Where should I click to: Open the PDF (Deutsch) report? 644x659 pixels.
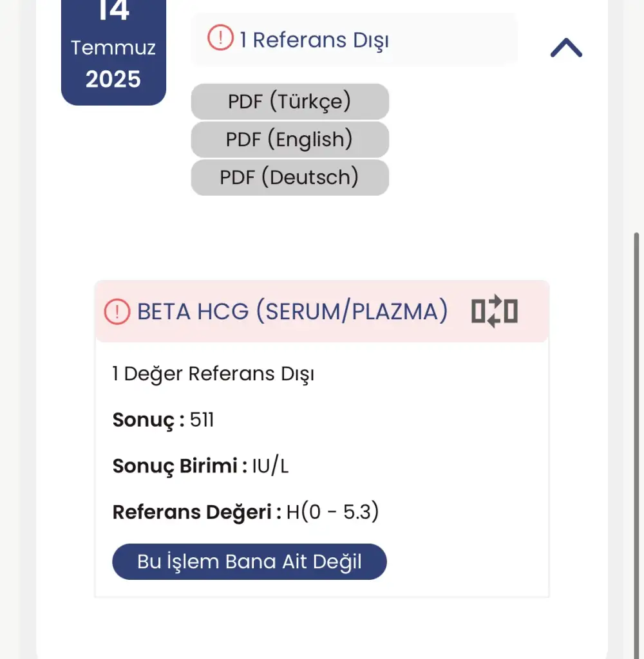coord(290,177)
